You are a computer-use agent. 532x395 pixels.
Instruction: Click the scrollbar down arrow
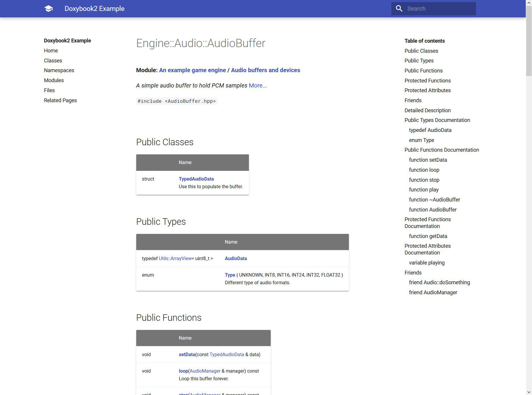pos(529,392)
